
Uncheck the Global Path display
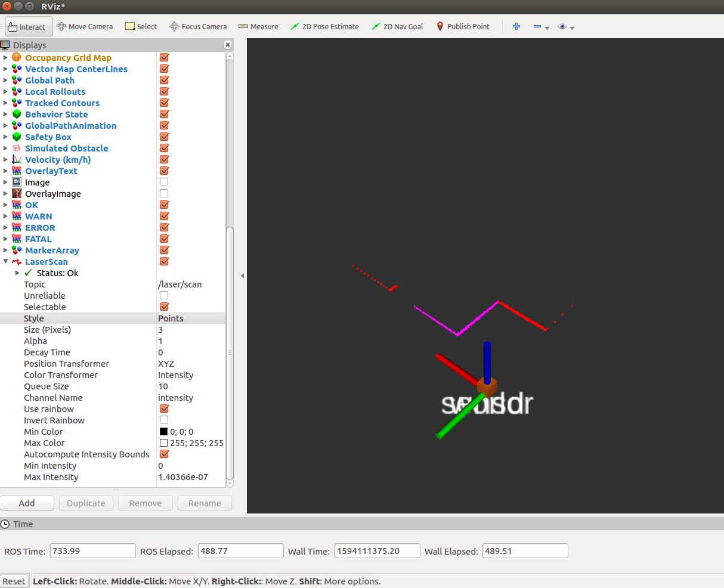tap(164, 81)
